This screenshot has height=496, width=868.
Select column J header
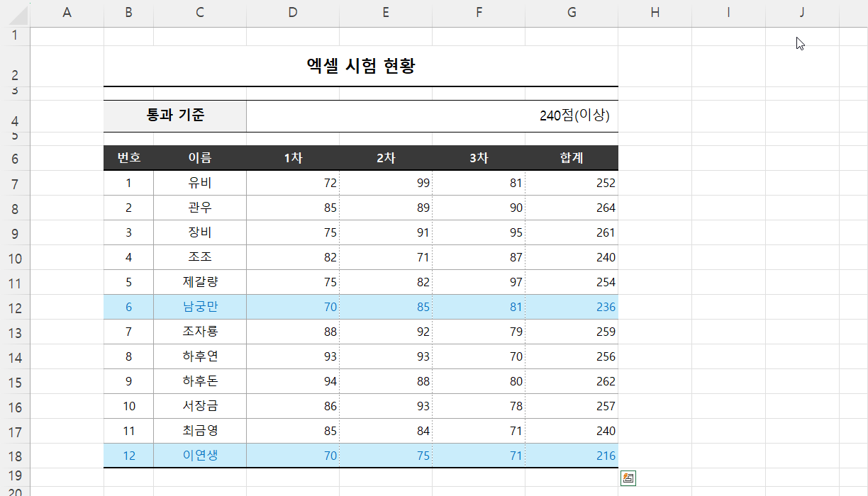[802, 12]
